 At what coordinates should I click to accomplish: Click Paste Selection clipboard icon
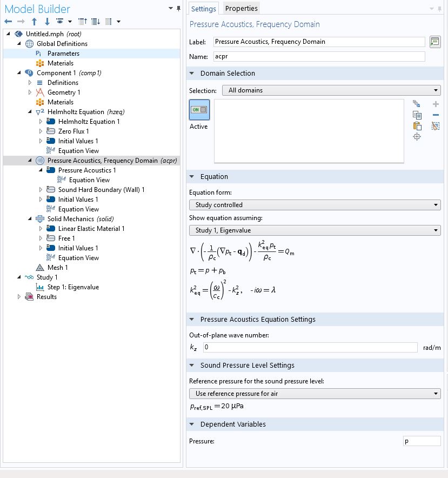click(417, 126)
